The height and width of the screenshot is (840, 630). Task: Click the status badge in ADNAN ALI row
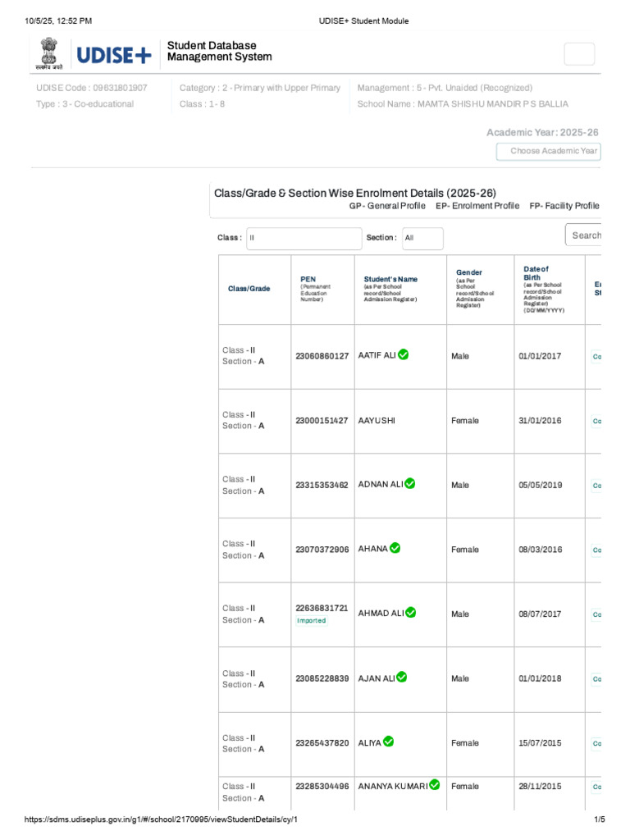[x=596, y=486]
